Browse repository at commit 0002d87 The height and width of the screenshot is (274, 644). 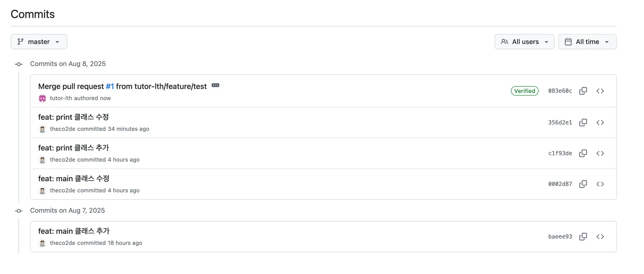(x=600, y=184)
